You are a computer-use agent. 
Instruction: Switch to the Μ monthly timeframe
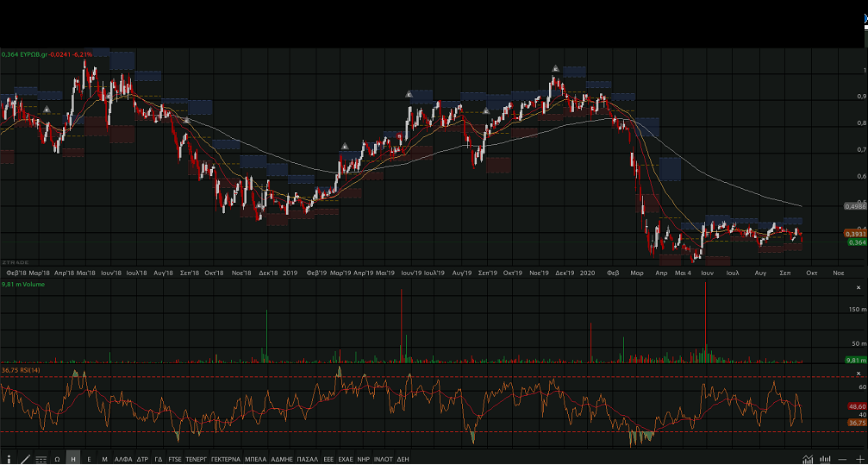click(104, 459)
